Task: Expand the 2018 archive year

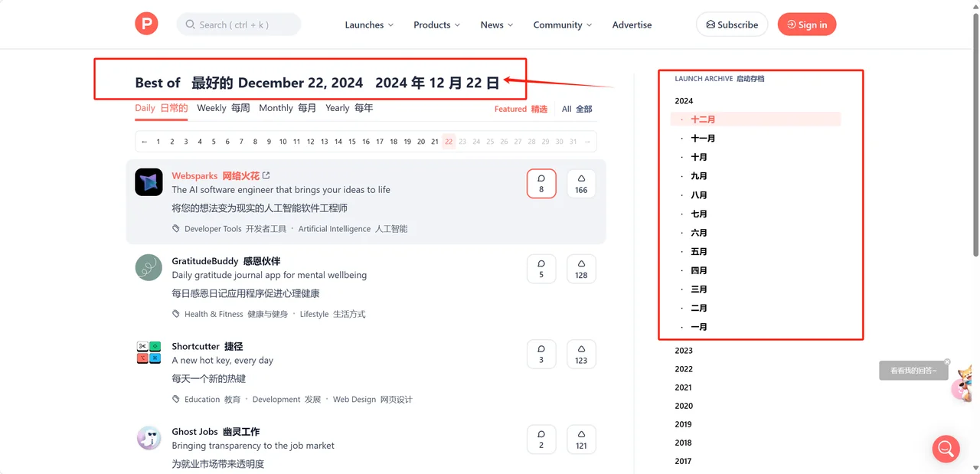Action: [x=684, y=443]
